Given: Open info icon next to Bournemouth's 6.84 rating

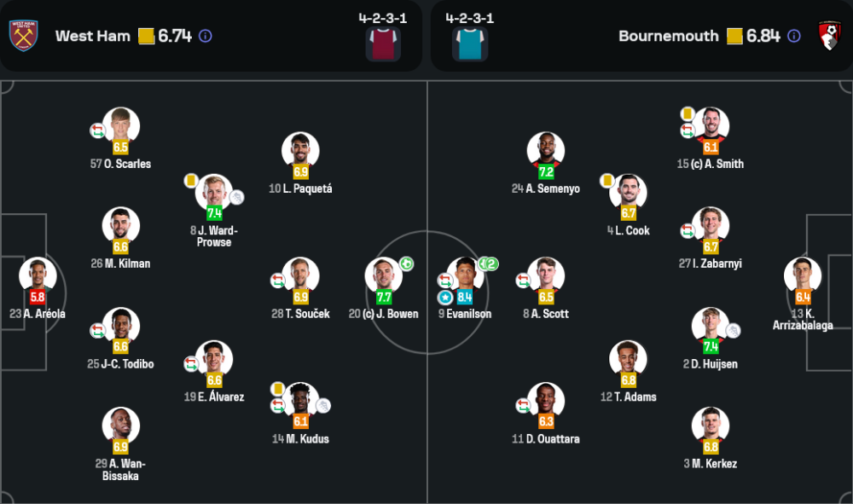Looking at the screenshot, I should tap(794, 37).
